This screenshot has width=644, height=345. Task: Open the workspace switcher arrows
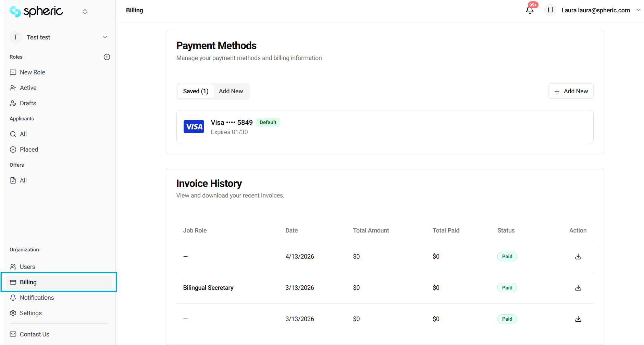pos(85,12)
